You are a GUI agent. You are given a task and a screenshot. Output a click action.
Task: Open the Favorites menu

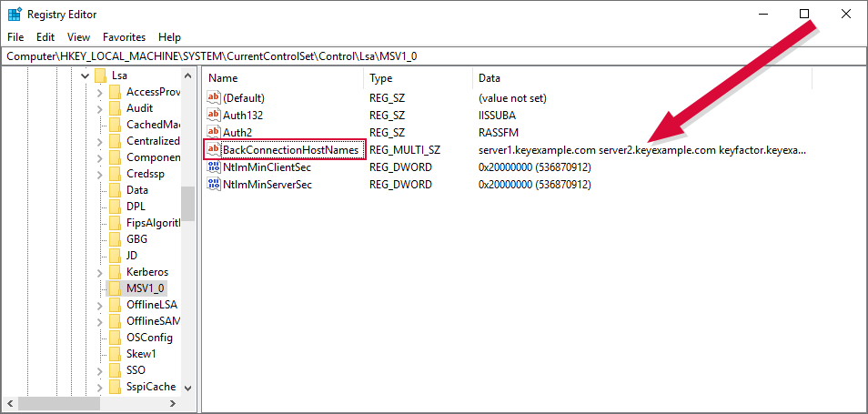coord(124,37)
